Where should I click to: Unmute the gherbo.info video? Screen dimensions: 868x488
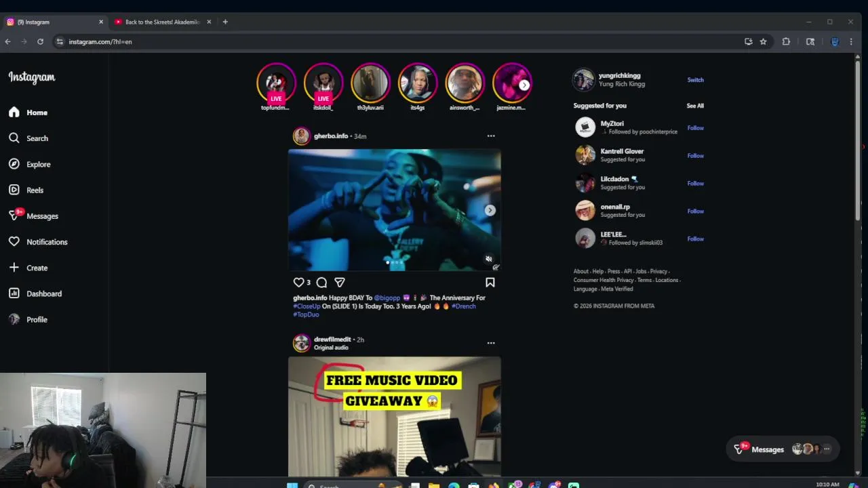coord(489,259)
